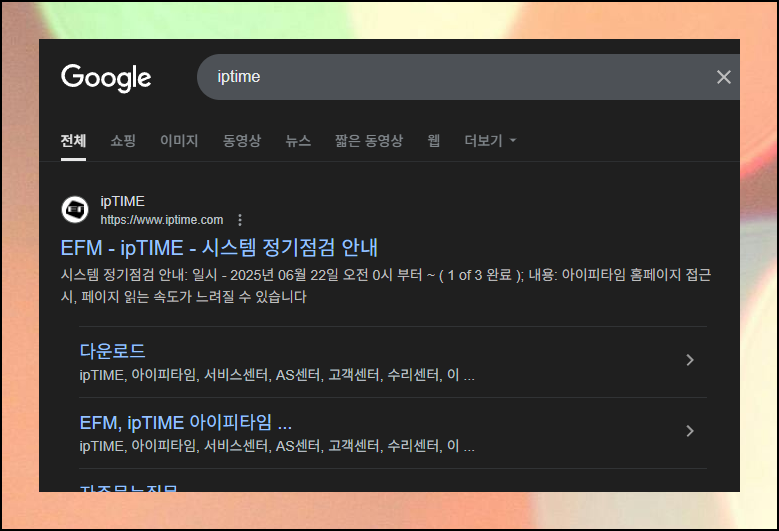Click the ipTIME site name above the URL
Viewport: 779px width, 531px height.
[123, 202]
